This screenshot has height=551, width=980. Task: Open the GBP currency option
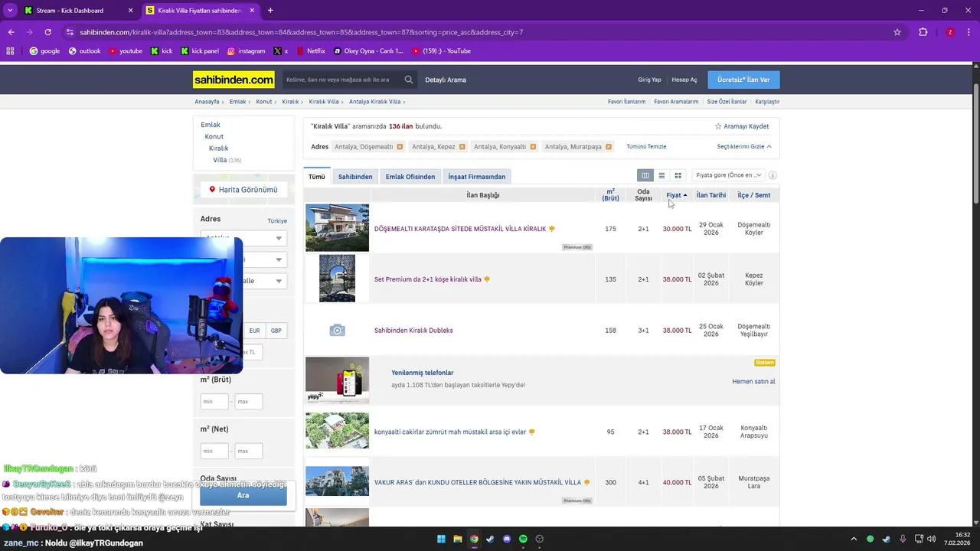point(276,331)
